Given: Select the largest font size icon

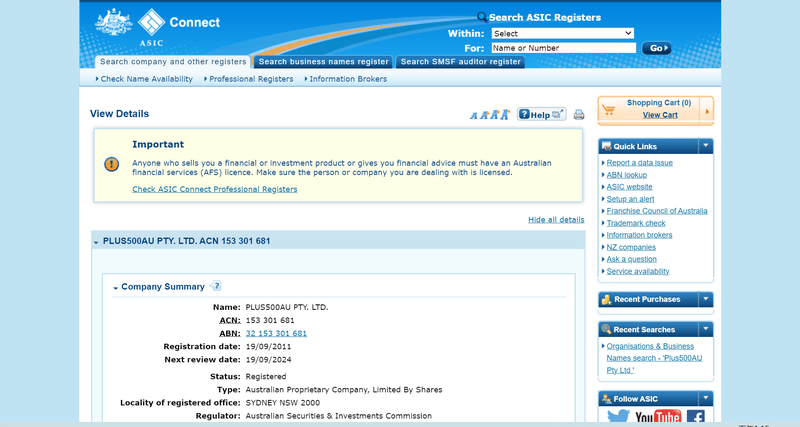Looking at the screenshot, I should pos(505,114).
